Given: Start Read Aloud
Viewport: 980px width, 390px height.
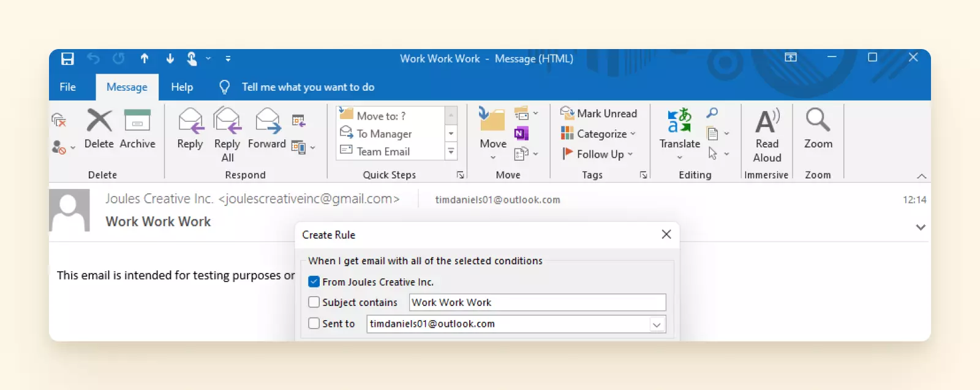Looking at the screenshot, I should pos(767,135).
